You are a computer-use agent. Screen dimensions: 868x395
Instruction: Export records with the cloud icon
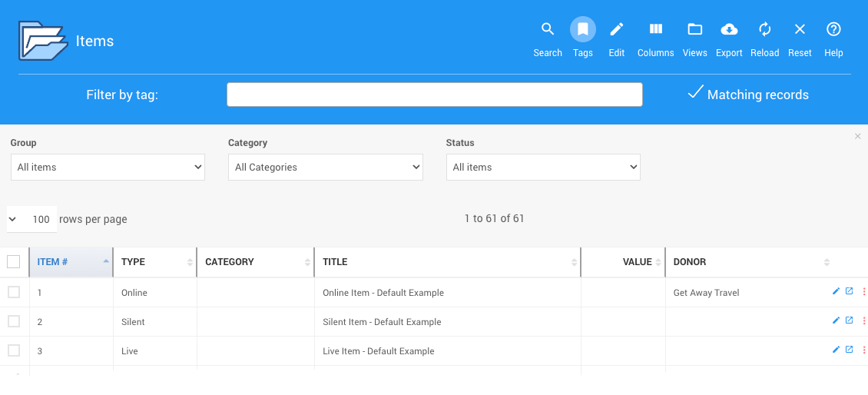729,31
